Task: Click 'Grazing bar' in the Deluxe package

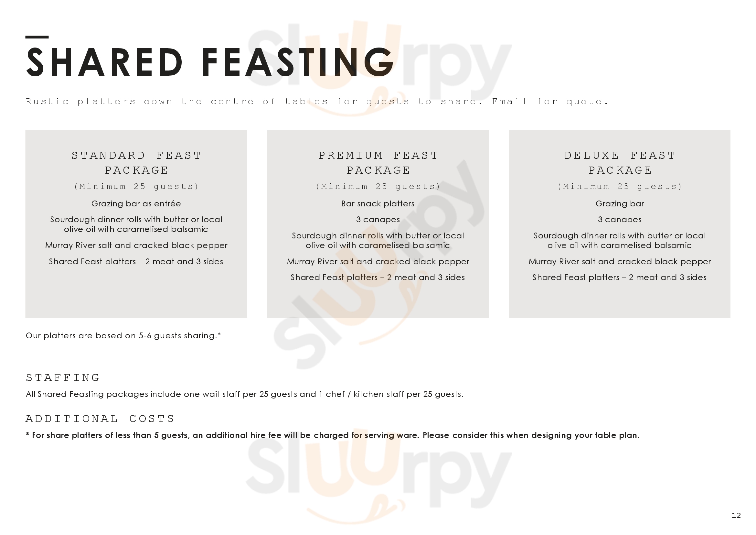Action: pyautogui.click(x=620, y=203)
